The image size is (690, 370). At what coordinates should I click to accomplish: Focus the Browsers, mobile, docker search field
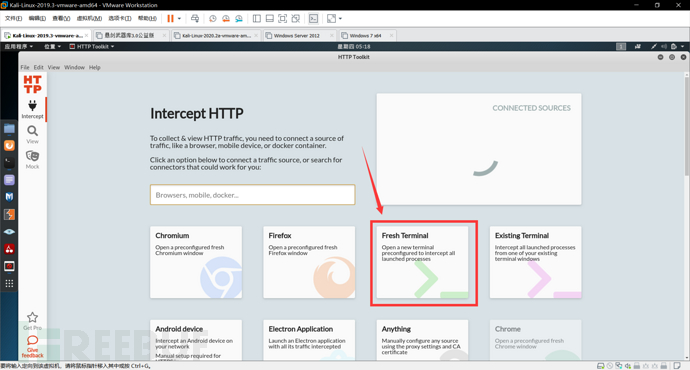tap(253, 194)
